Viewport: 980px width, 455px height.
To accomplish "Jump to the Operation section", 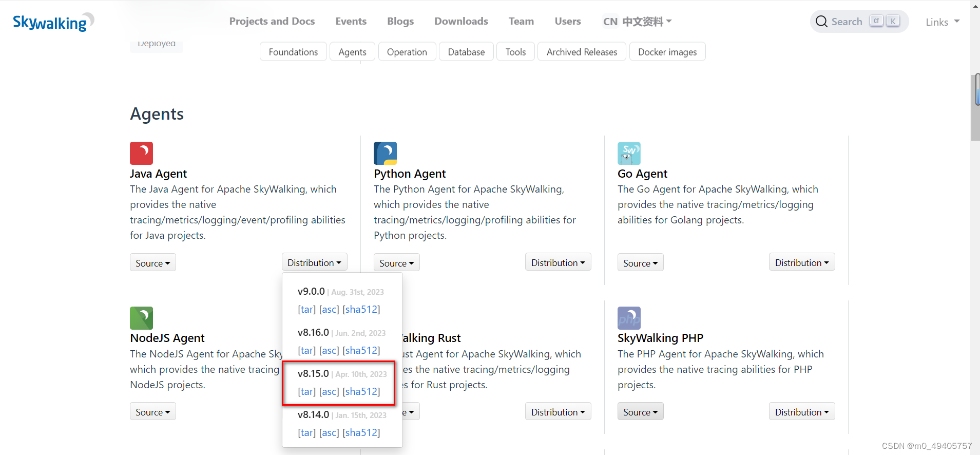I will [x=407, y=52].
